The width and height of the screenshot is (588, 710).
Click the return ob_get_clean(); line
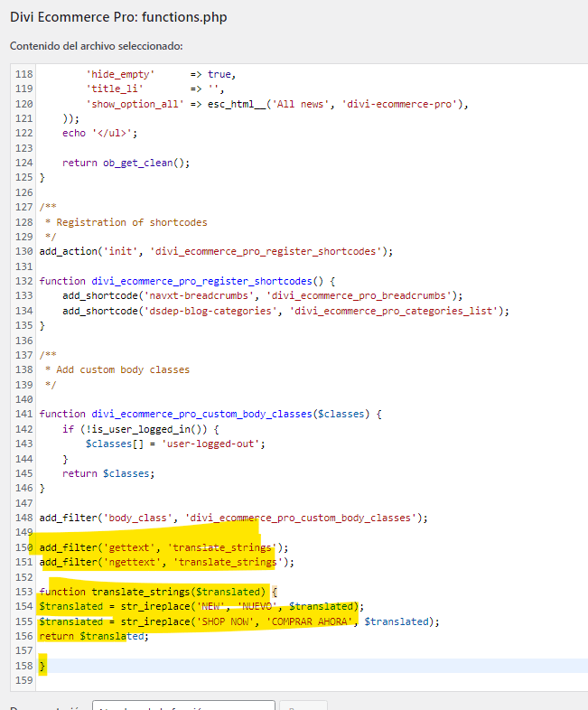tap(126, 163)
